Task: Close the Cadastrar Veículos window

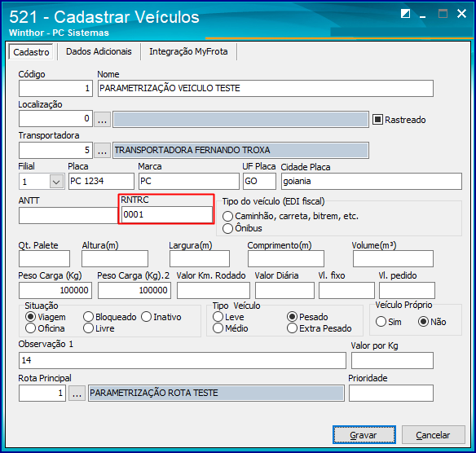Action: tap(461, 14)
